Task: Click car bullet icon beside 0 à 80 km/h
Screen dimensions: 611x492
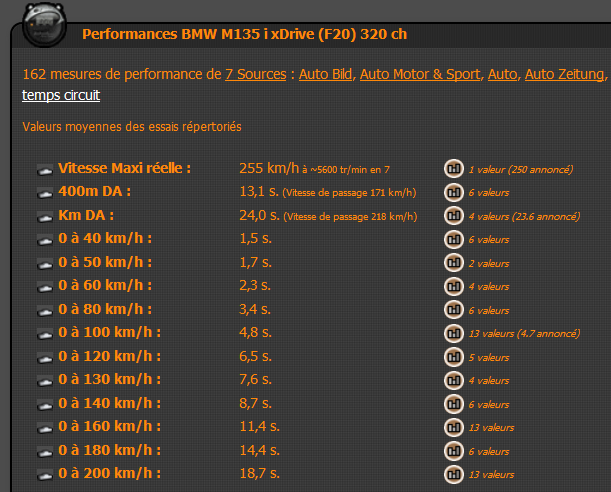Action: coord(45,311)
